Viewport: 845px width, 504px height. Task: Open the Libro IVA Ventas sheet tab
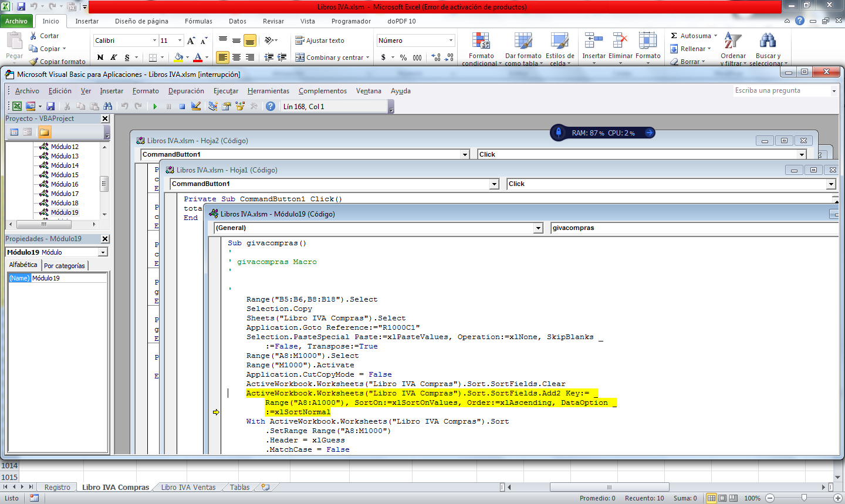pos(188,487)
